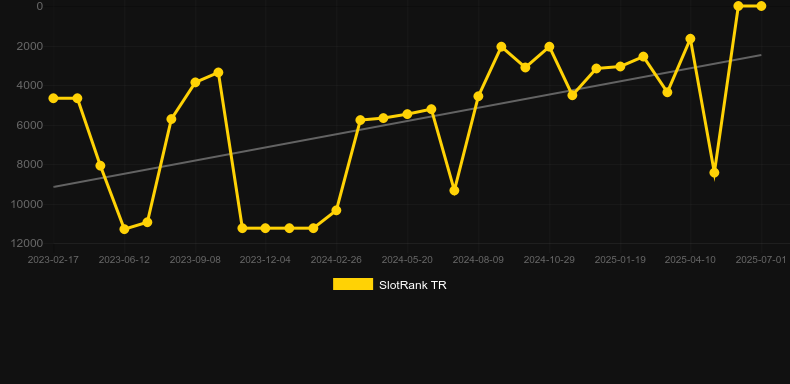Screen dimensions: 790x384
Task: Select the data point above 2023-06-12
Action: click(x=124, y=229)
